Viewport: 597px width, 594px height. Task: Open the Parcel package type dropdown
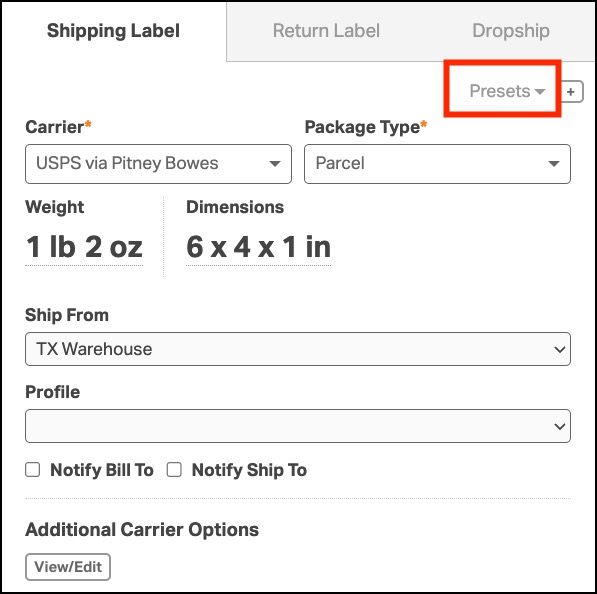tap(437, 164)
